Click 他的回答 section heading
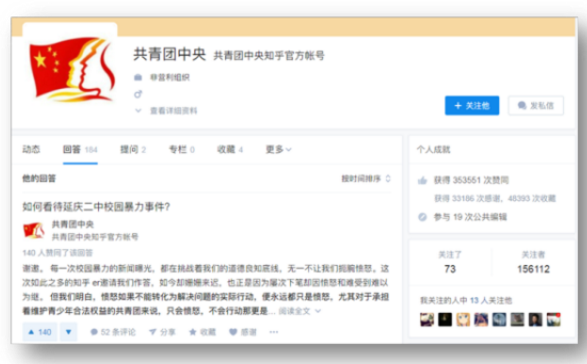Viewport: 587px width, 364px height. [x=39, y=179]
